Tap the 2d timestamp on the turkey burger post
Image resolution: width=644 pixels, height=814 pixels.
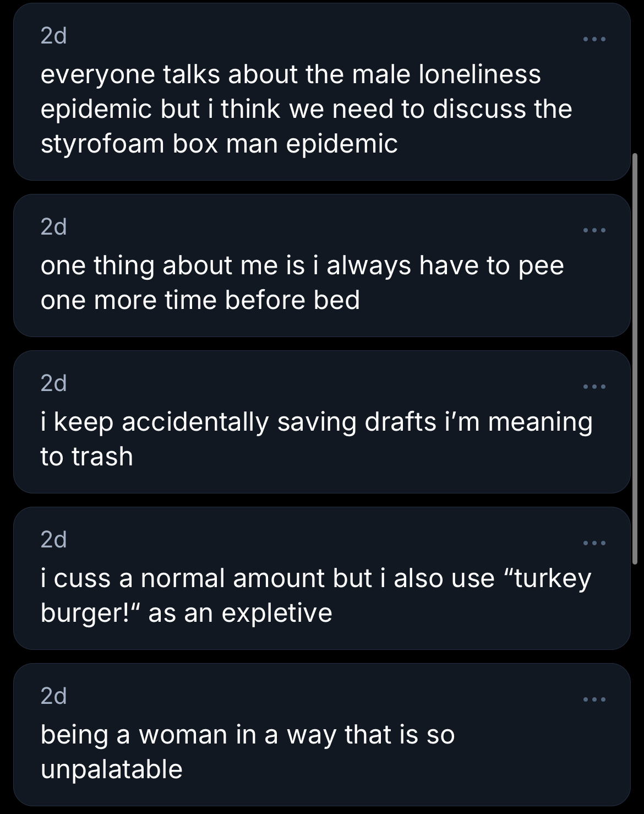53,540
